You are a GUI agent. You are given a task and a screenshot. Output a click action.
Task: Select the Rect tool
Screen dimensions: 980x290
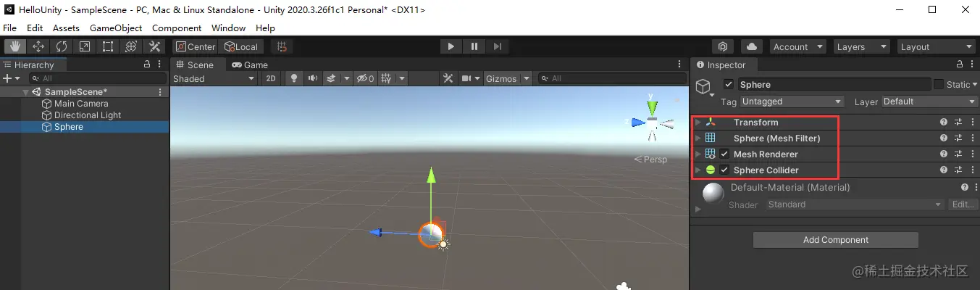click(108, 46)
